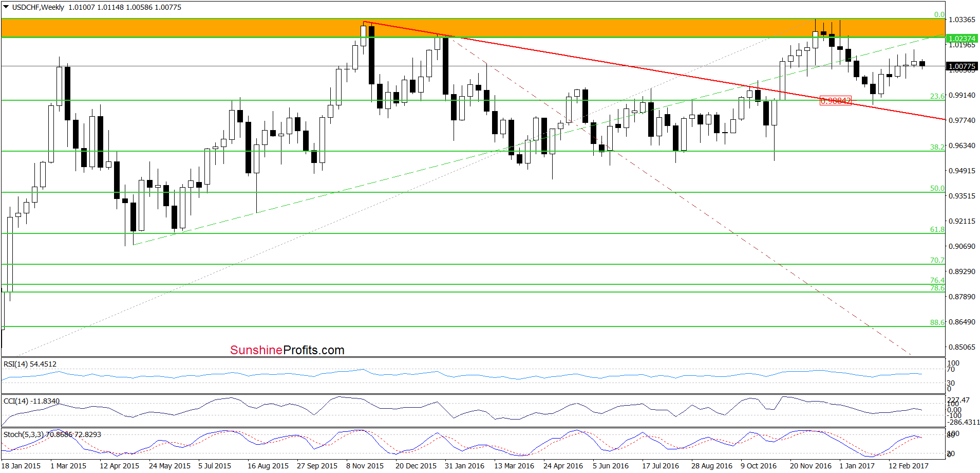The image size is (980, 473).
Task: Click the chart menu triangle beside USDCHF,Weekly
Action: (x=6, y=7)
